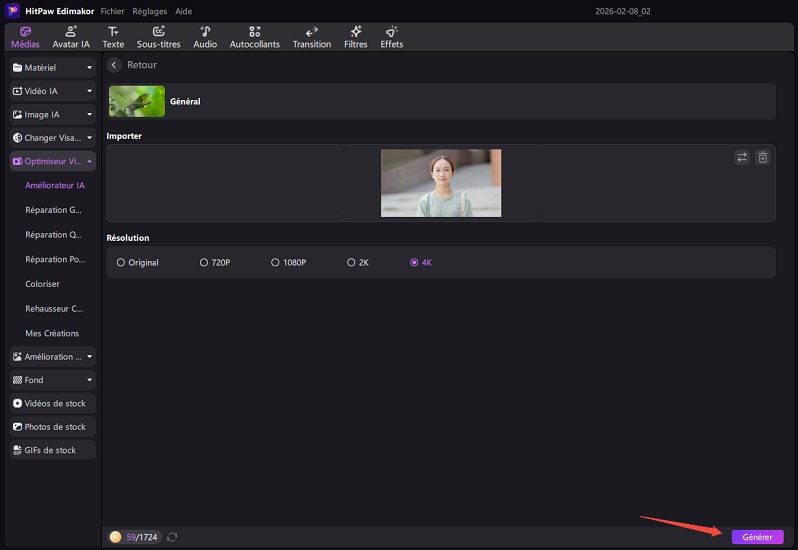
Task: Select Réparation Q... in sidebar
Action: (x=53, y=235)
